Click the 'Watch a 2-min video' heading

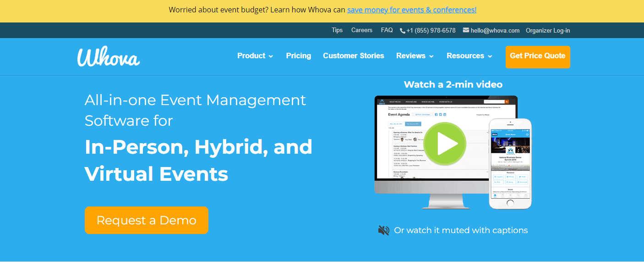pyautogui.click(x=453, y=84)
